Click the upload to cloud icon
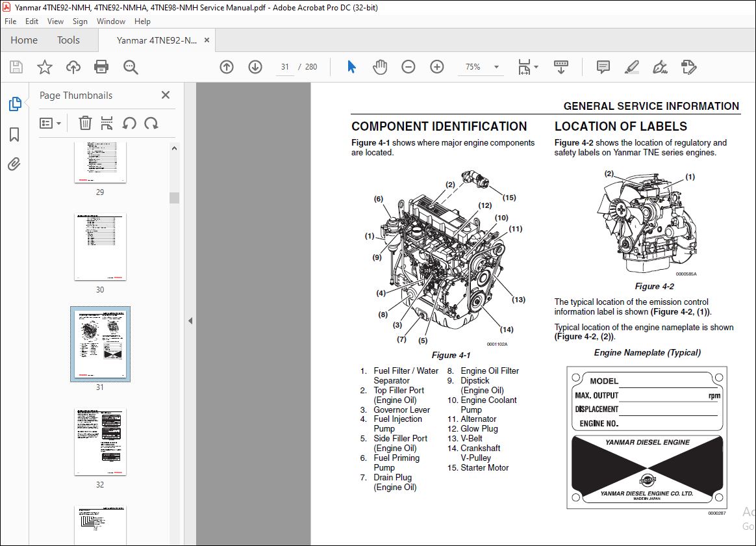Image resolution: width=756 pixels, height=546 pixels. tap(73, 67)
